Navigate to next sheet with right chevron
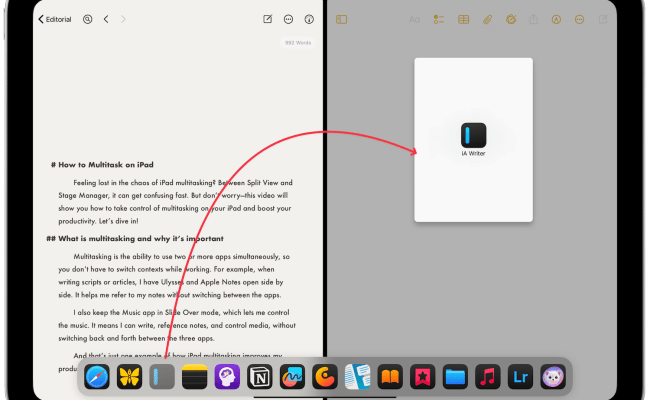The width and height of the screenshot is (650, 400). (x=123, y=19)
